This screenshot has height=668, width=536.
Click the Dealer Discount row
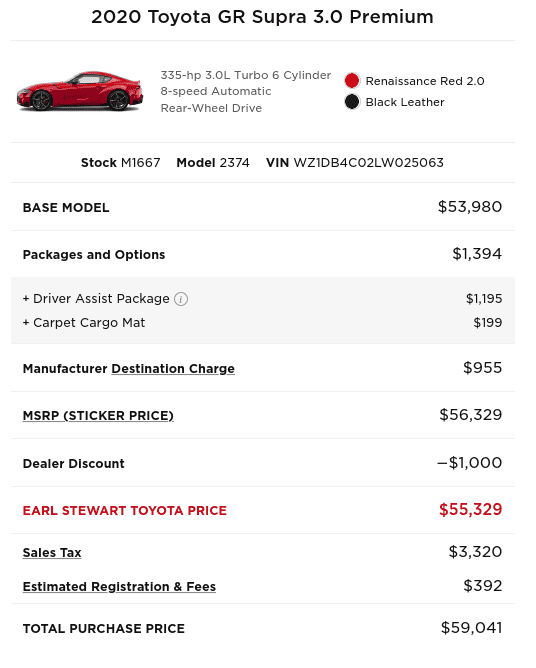(x=263, y=463)
